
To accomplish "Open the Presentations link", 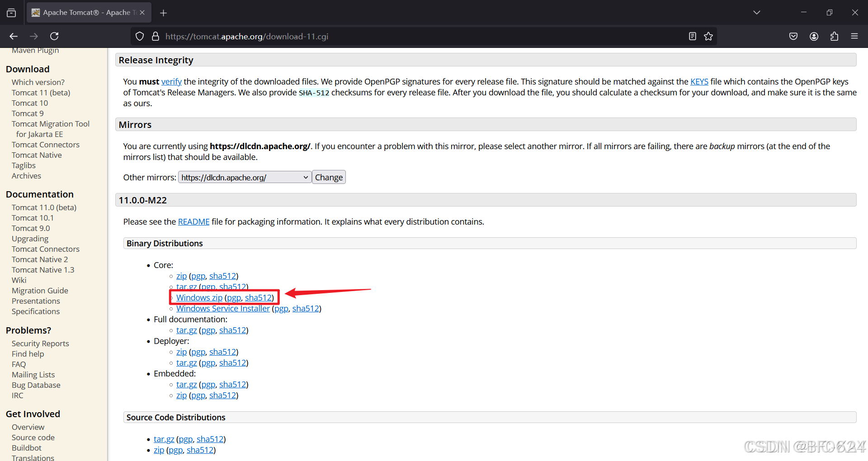I will 36,301.
